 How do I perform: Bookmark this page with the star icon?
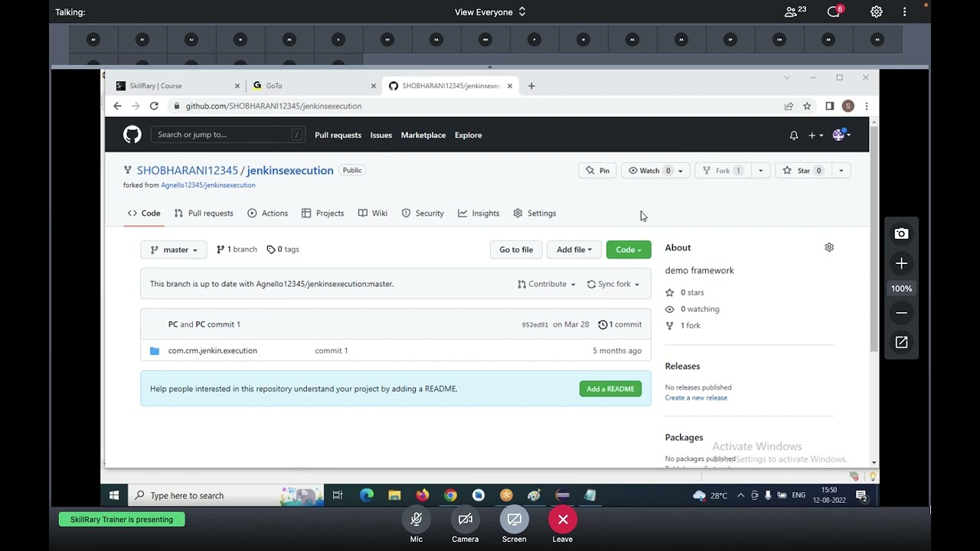pyautogui.click(x=807, y=106)
